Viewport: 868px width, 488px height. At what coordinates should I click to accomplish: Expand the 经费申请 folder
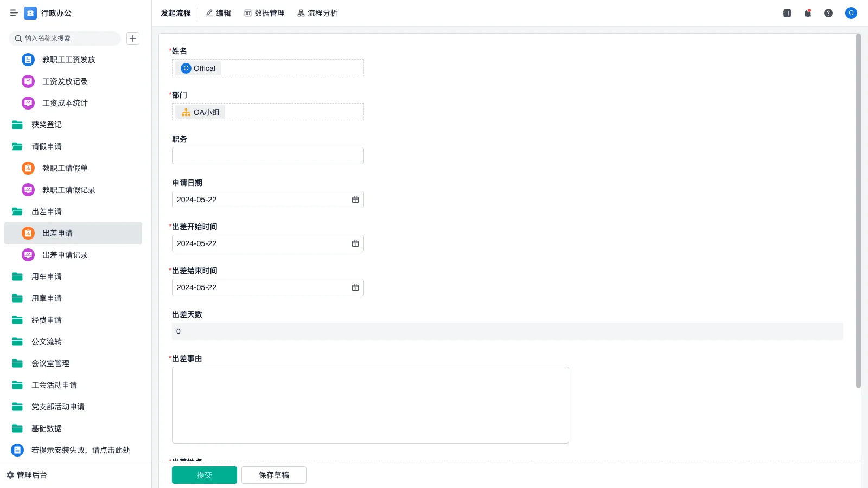click(73, 320)
